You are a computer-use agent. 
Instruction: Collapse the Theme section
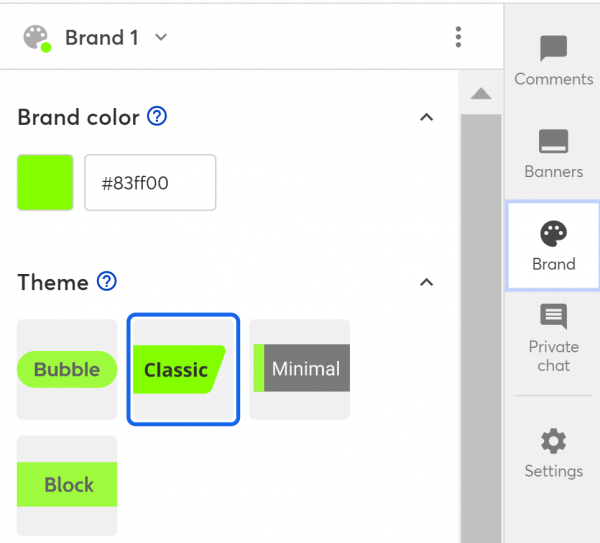coord(427,282)
